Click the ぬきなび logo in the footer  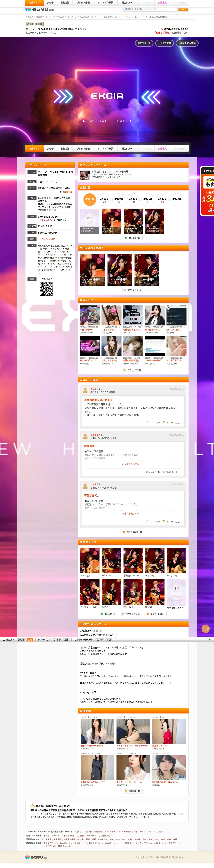pyautogui.click(x=36, y=857)
